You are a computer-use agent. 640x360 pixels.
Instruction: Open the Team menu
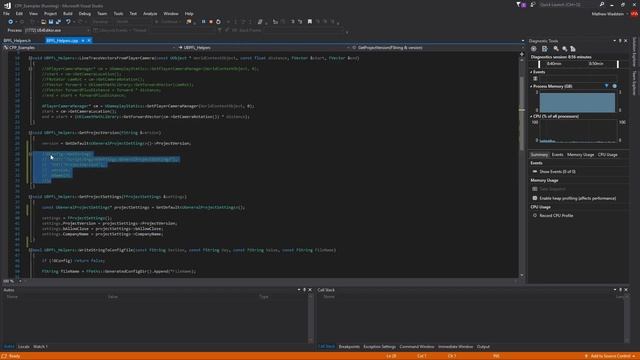pos(102,13)
